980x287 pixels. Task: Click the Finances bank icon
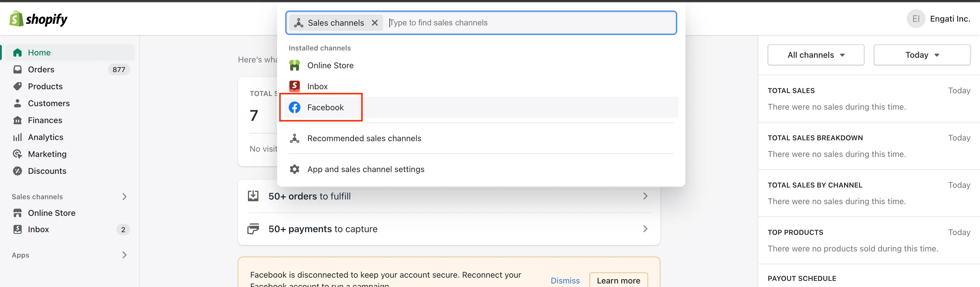[x=17, y=120]
